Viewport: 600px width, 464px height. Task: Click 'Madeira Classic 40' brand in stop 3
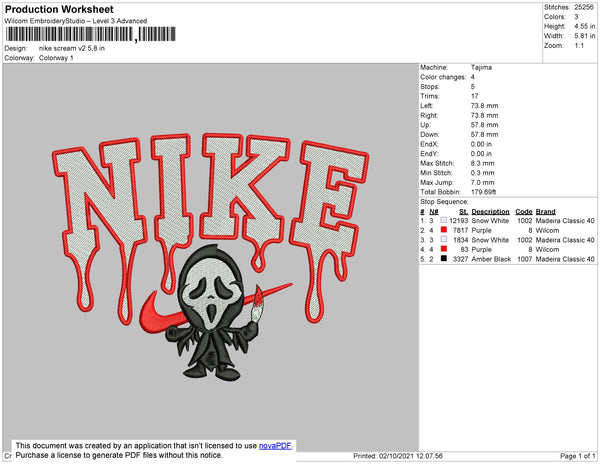[x=565, y=240]
